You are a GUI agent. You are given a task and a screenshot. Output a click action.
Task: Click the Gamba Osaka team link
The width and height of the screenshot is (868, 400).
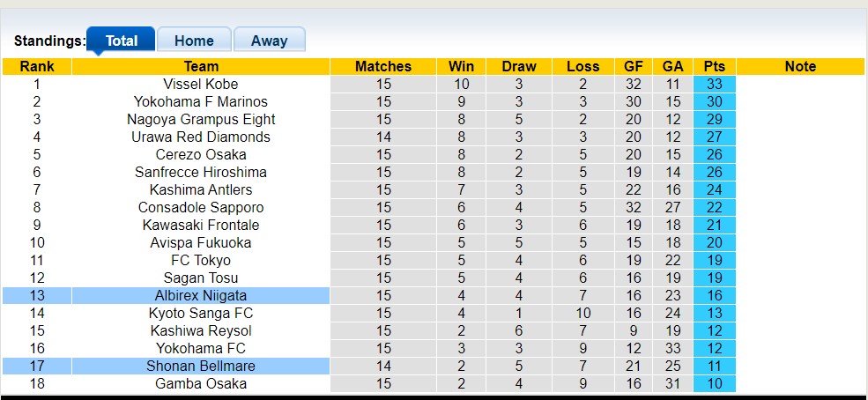point(201,384)
